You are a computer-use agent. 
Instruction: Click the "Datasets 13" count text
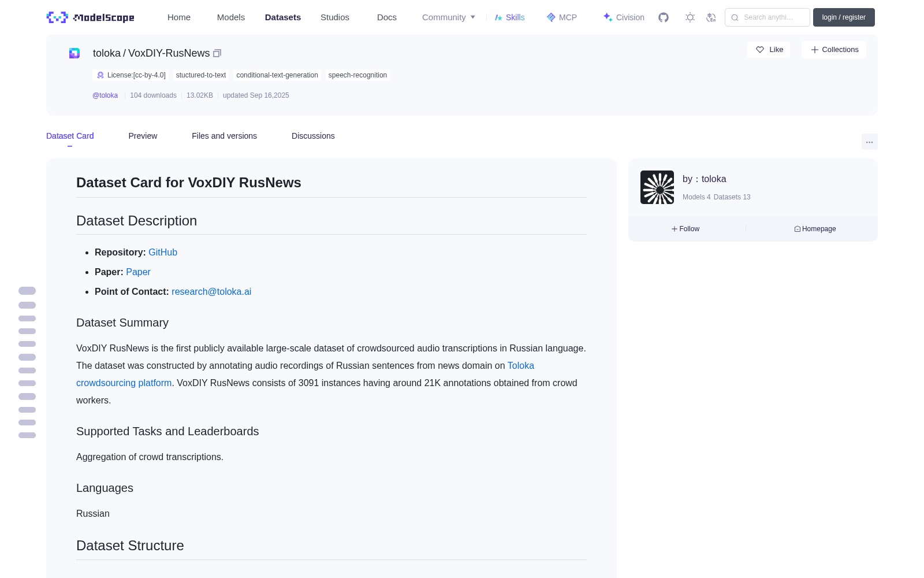[732, 197]
